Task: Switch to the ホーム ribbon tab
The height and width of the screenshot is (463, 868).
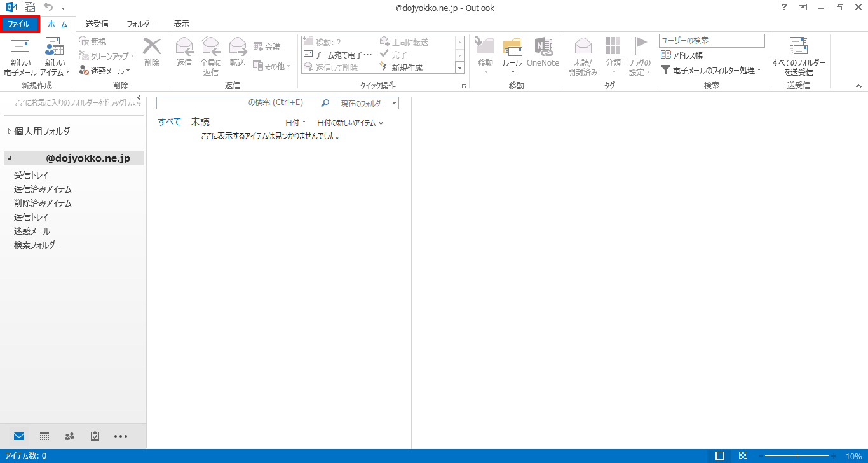Action: tap(57, 24)
